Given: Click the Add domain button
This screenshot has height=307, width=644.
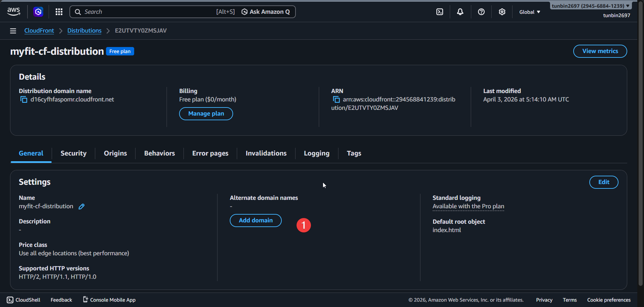Looking at the screenshot, I should tap(255, 220).
